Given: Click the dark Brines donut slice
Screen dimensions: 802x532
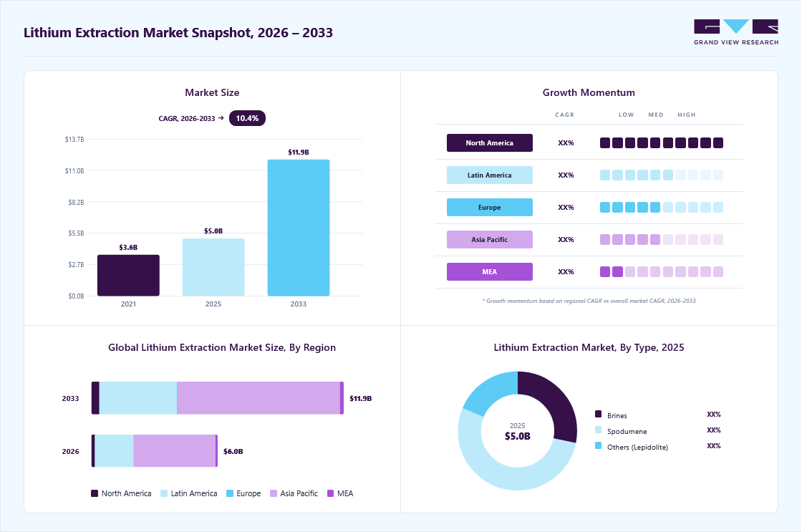Looking at the screenshot, I should 556,404.
